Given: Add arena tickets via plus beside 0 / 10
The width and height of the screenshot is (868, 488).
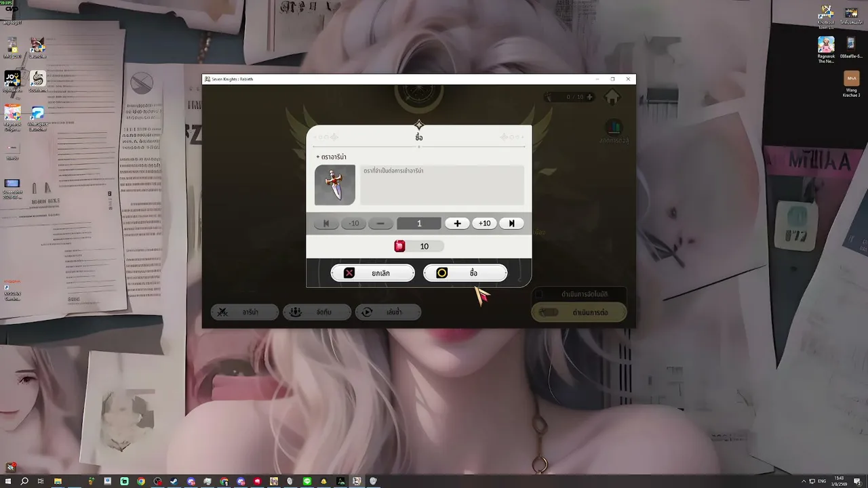Looking at the screenshot, I should (589, 97).
